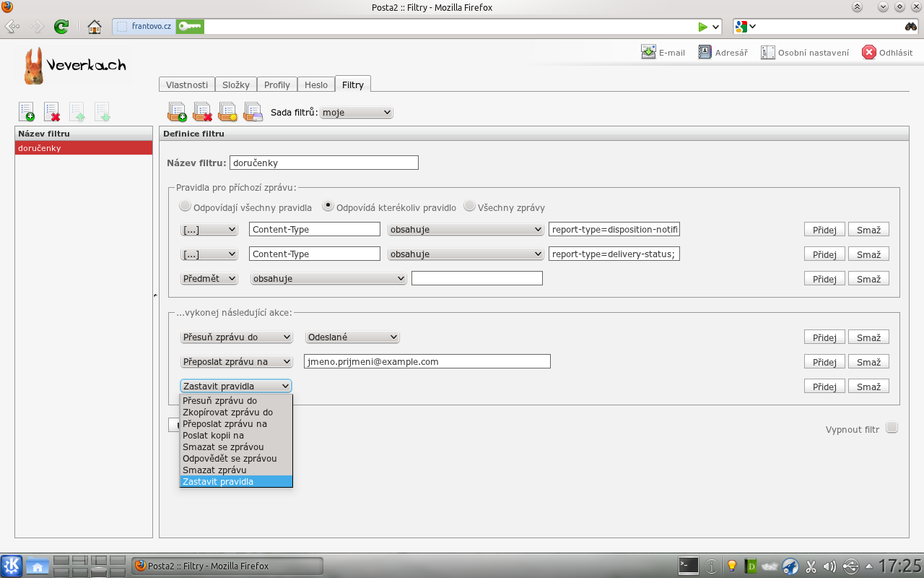Click the add new filter icon
Image resolution: width=924 pixels, height=578 pixels.
point(27,112)
